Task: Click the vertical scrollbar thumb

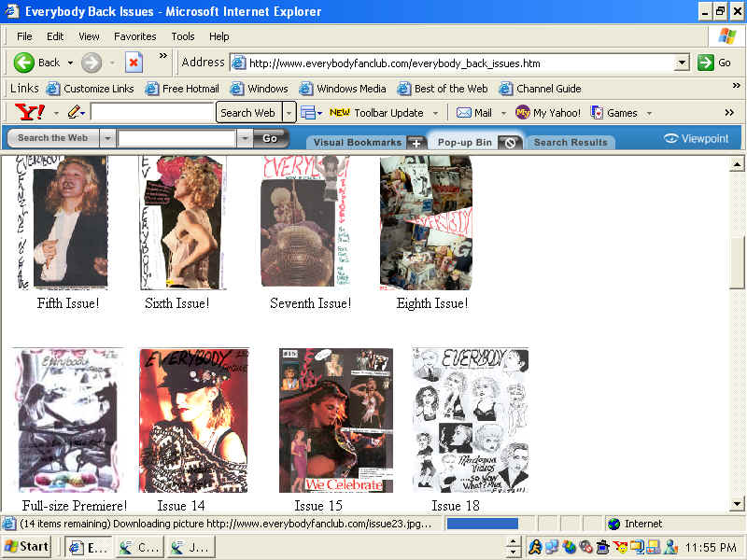Action: click(737, 262)
